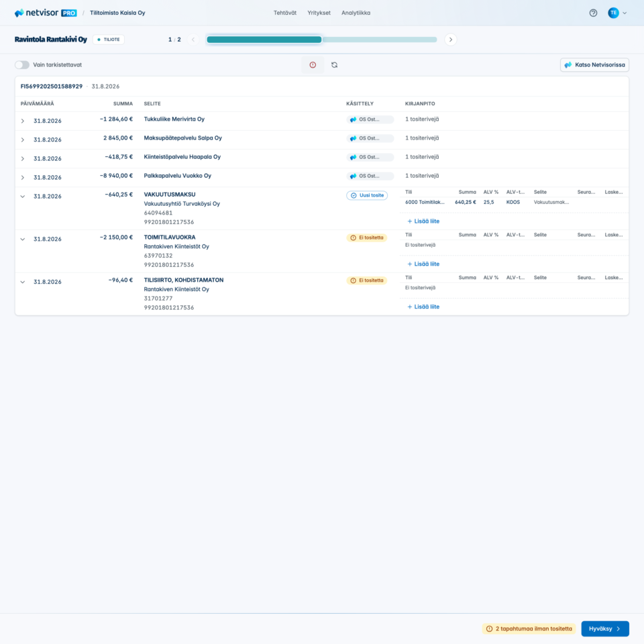Add attachment to VAKUUTUSMAKSU via Lisää liite
644x644 pixels.
(423, 221)
